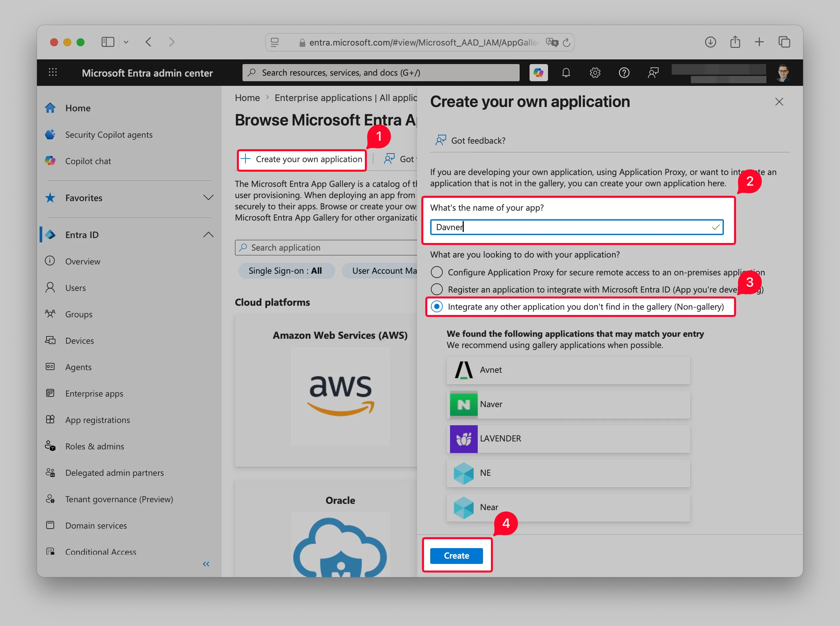Click the Create button
The width and height of the screenshot is (840, 626).
tap(456, 556)
